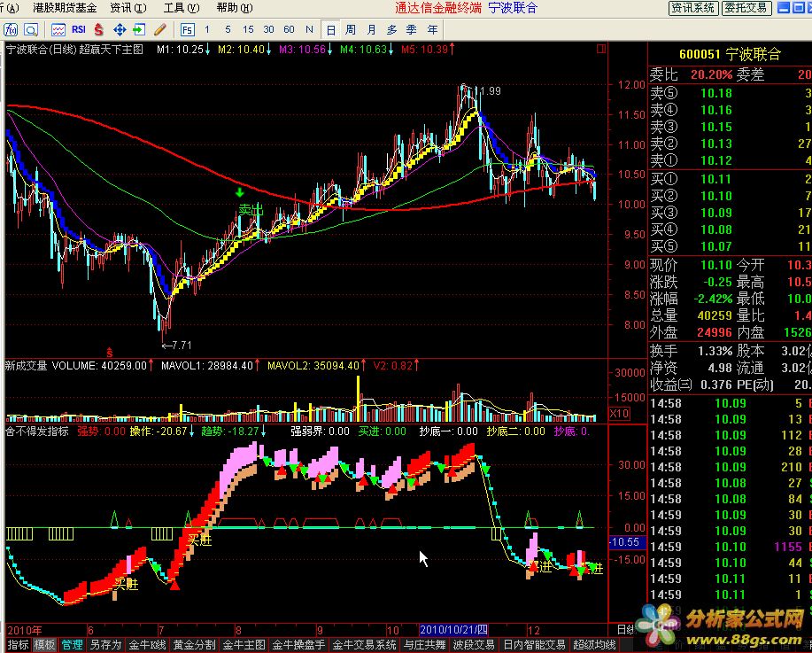Click the blue four-way move arrows icon
The height and width of the screenshot is (653, 812).
[120, 30]
